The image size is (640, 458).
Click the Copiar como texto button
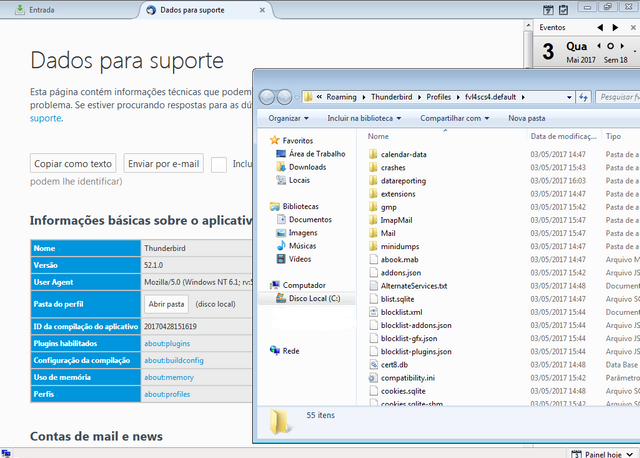tap(73, 164)
